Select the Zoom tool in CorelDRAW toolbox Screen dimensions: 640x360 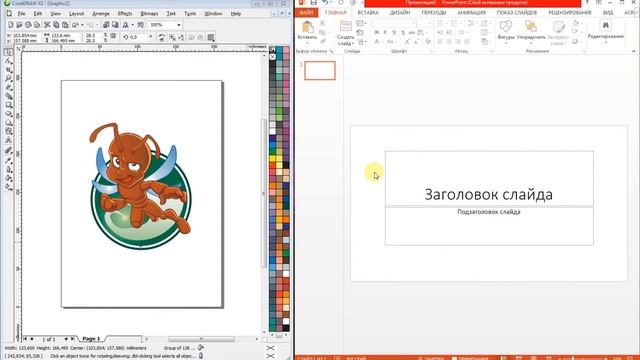click(8, 78)
